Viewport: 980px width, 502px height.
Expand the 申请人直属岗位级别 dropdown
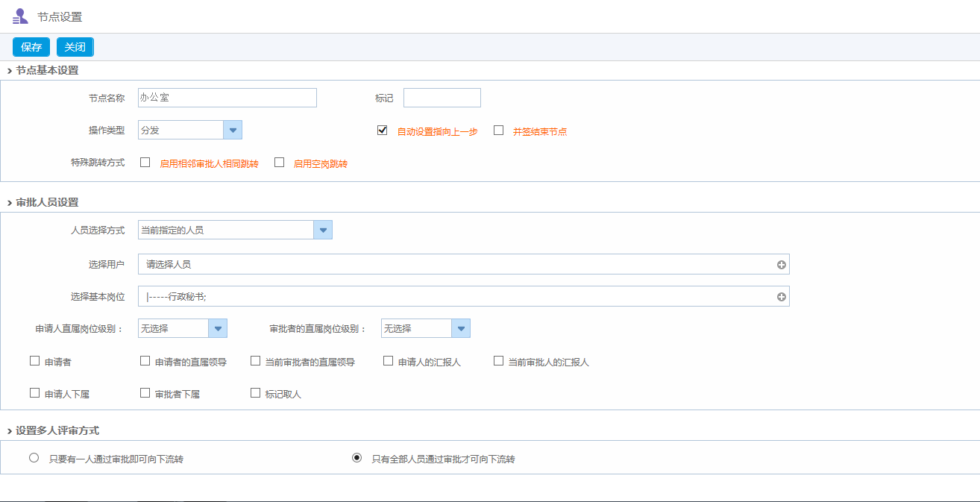tap(217, 327)
